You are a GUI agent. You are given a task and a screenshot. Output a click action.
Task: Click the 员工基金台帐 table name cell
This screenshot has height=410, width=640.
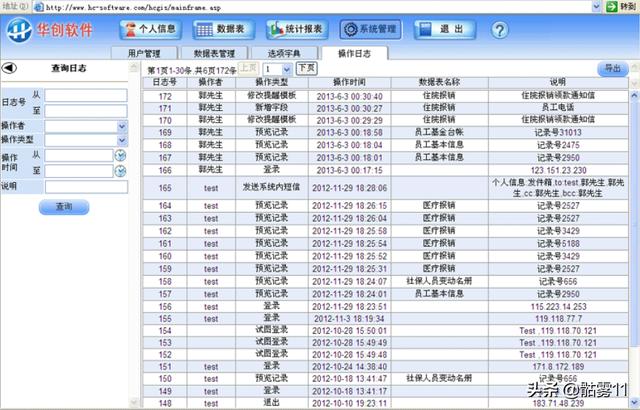click(439, 133)
